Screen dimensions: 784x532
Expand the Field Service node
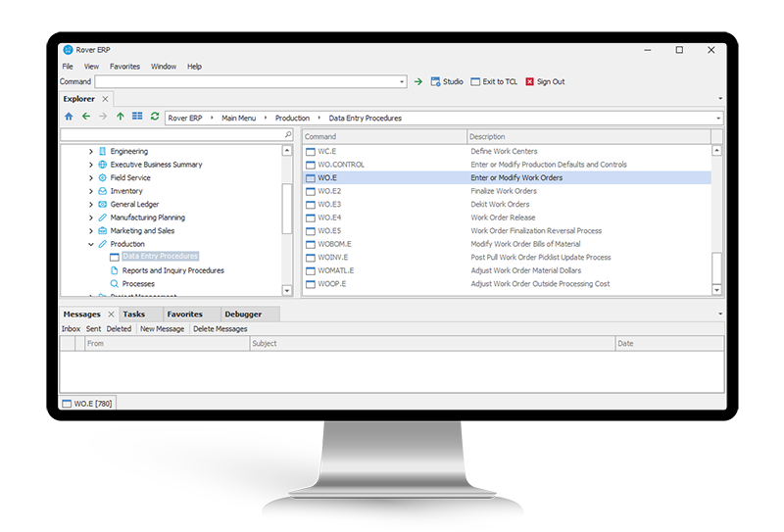91,177
